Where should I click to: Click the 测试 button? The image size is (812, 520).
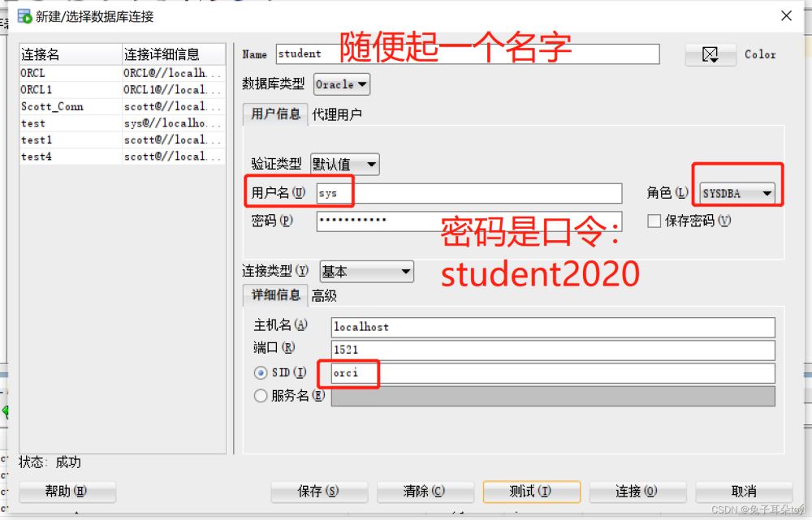point(531,491)
